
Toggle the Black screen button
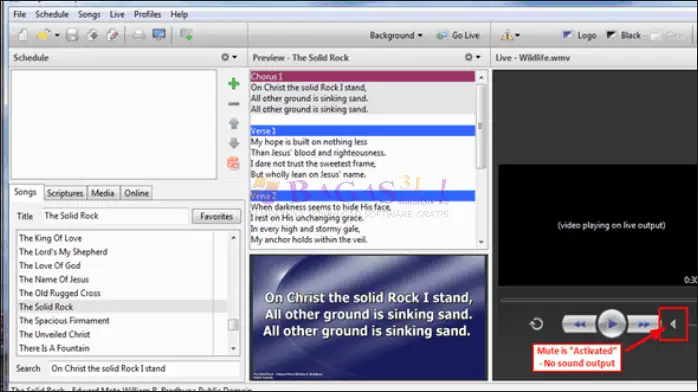point(623,35)
